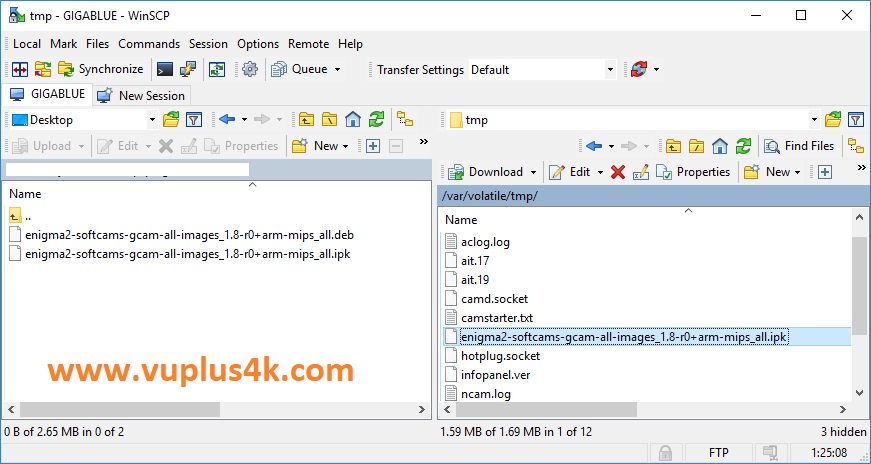Click local panel filter icon

[193, 119]
